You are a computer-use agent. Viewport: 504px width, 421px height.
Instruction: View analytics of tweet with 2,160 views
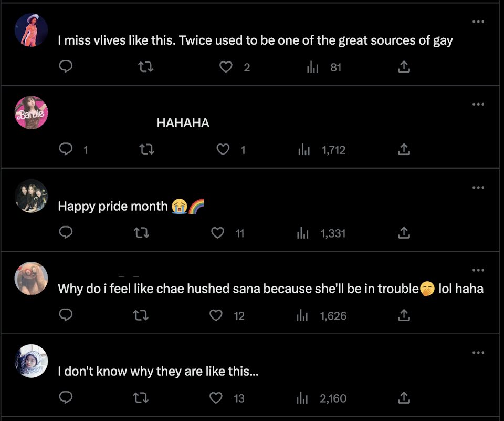point(322,398)
